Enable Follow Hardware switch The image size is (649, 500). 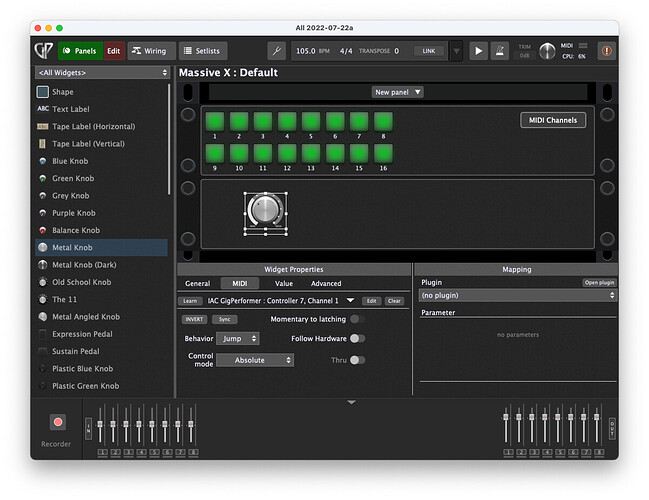(x=358, y=339)
